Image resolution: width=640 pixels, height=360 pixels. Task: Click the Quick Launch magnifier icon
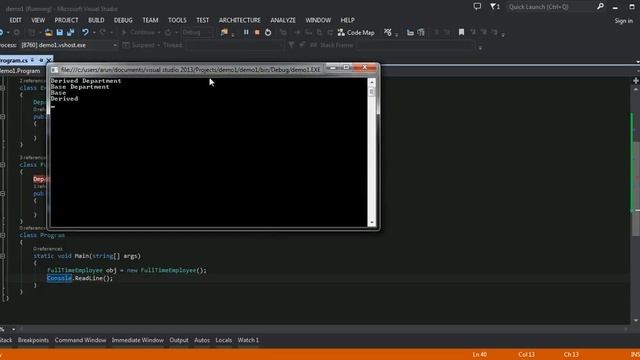click(600, 6)
